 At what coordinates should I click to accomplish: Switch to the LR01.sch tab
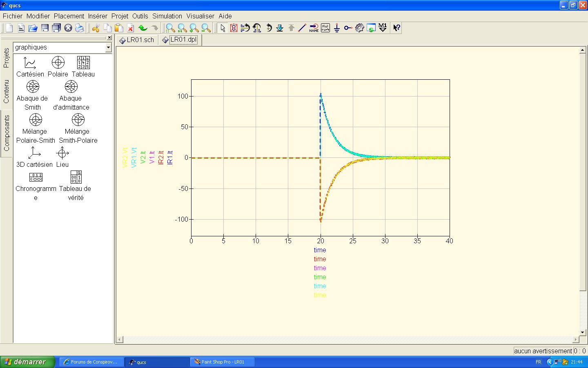click(x=137, y=40)
